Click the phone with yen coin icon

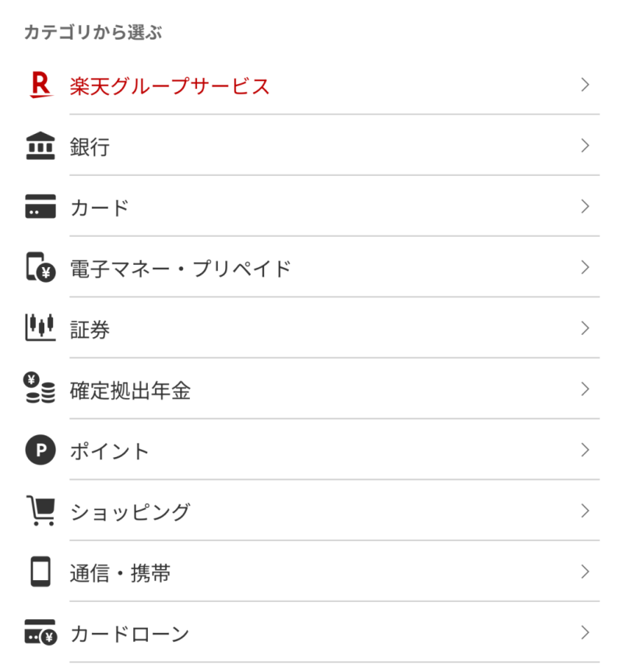[40, 268]
